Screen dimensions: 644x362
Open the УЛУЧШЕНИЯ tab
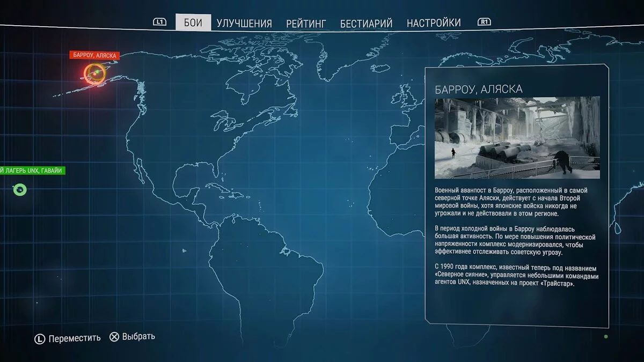pos(244,23)
